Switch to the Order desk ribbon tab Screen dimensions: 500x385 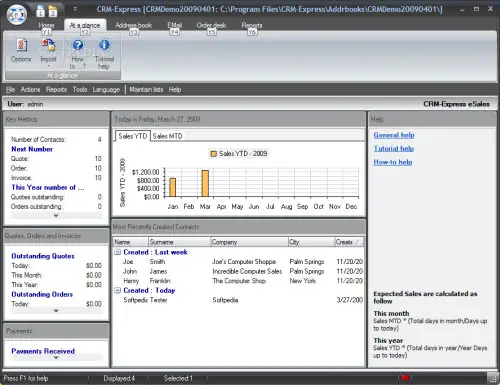point(211,25)
